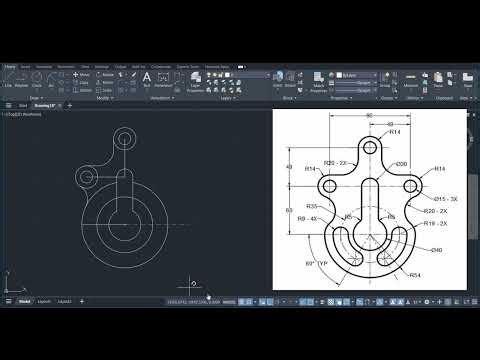The height and width of the screenshot is (360, 480).
Task: Open the Start file tab
Action: [23, 106]
